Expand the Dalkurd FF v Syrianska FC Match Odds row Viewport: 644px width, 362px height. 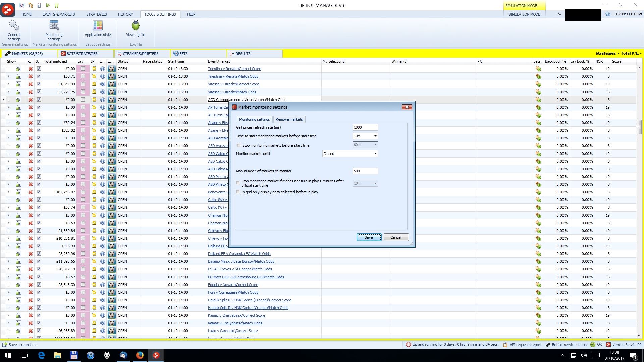coord(8,254)
